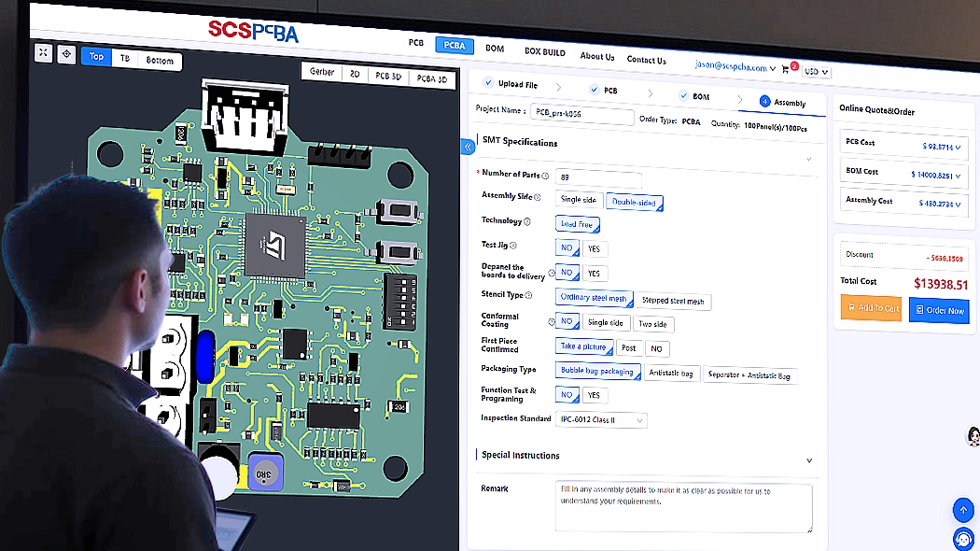Click the Order Now button
Screen dimensions: 980x551
coord(938,310)
